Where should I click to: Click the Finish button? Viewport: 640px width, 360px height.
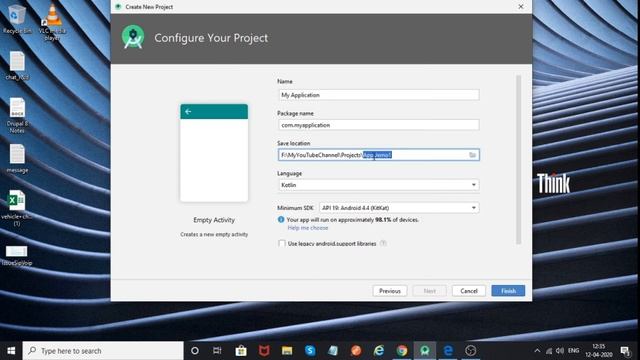coord(508,291)
